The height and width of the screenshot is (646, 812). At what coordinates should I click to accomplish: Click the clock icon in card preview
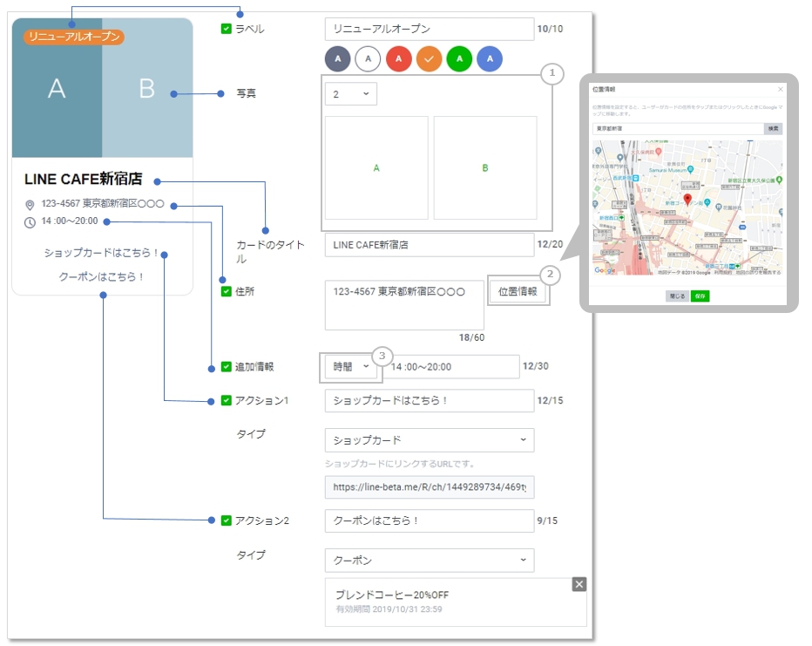(30, 221)
